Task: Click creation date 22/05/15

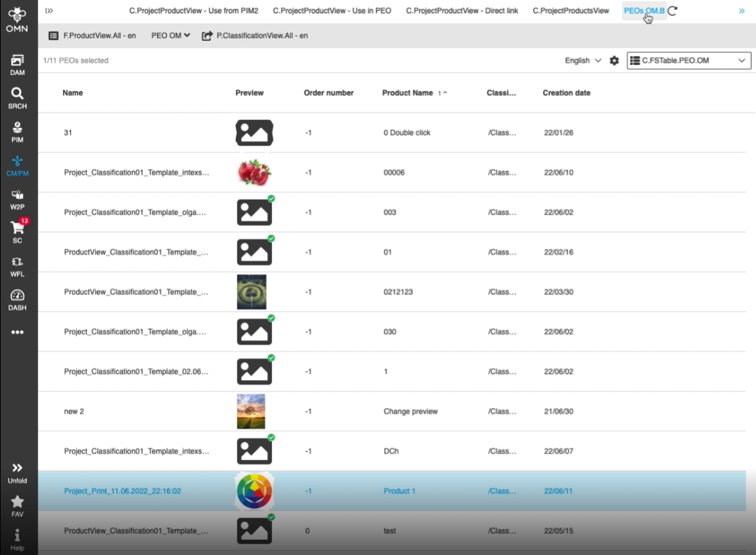Action: tap(558, 531)
